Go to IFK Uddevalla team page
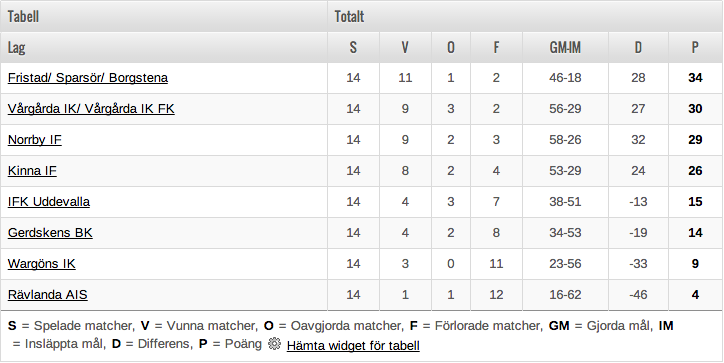 pyautogui.click(x=48, y=202)
